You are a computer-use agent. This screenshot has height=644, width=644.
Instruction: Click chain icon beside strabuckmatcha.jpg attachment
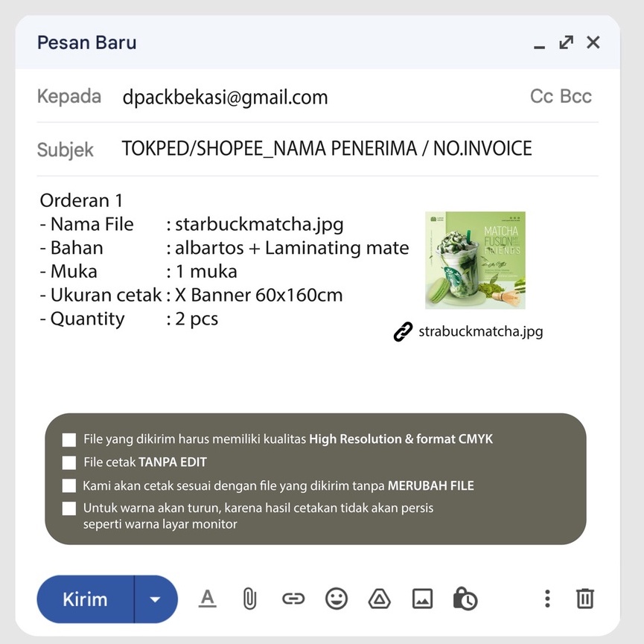(x=403, y=332)
